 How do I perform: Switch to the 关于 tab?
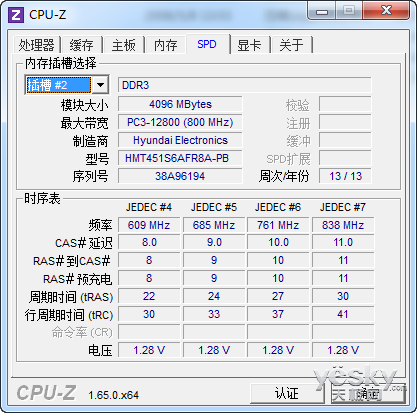click(292, 45)
